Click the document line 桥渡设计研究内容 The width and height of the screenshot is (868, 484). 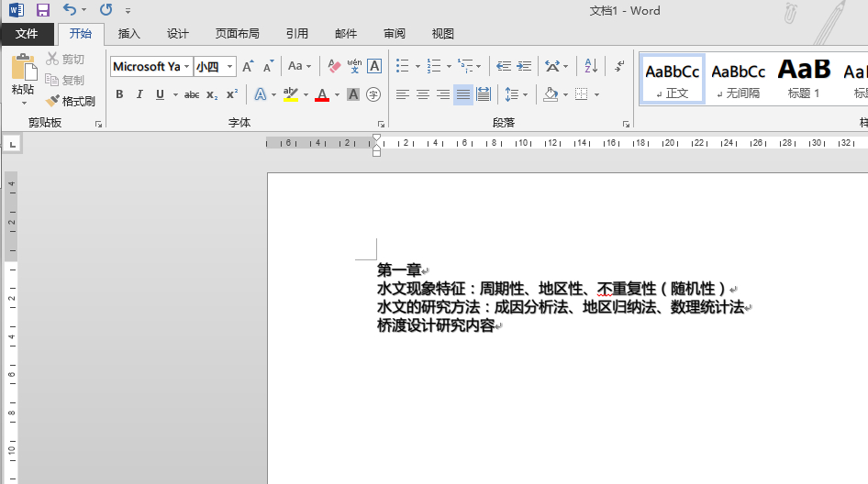coord(436,325)
